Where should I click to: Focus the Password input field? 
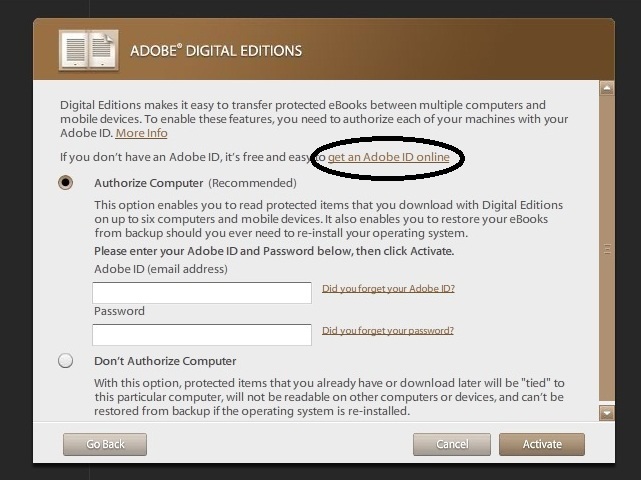click(x=202, y=335)
